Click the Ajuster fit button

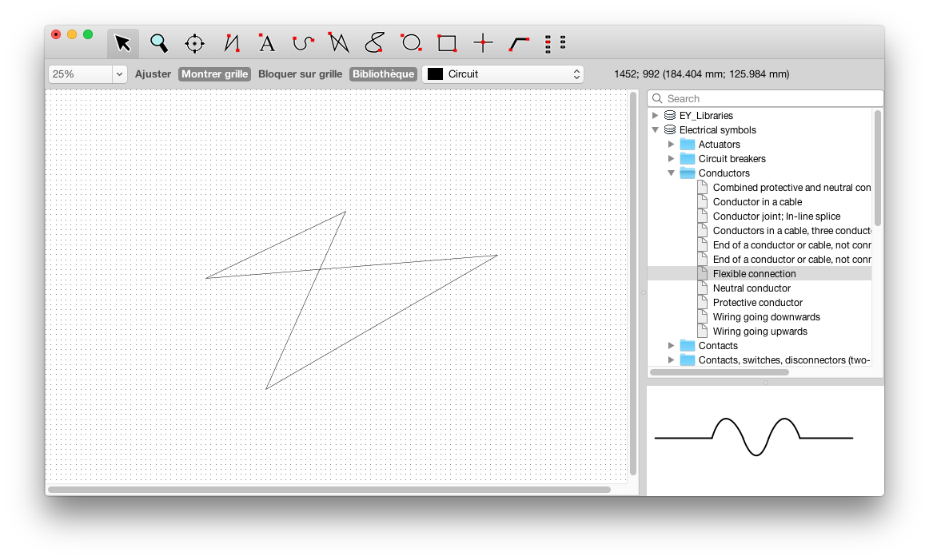[x=153, y=74]
